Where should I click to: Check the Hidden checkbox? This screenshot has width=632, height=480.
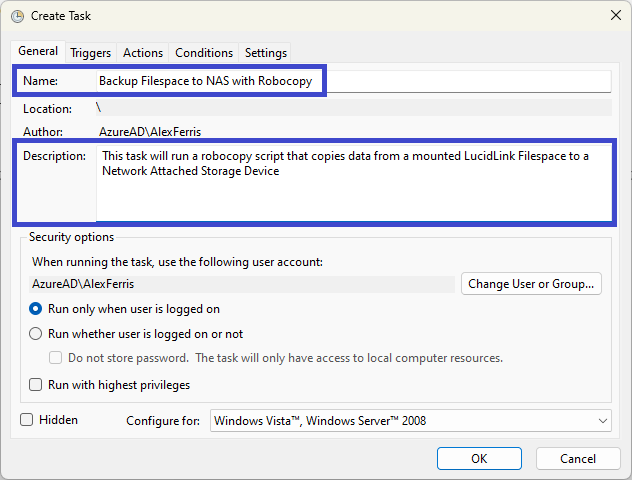click(x=27, y=420)
